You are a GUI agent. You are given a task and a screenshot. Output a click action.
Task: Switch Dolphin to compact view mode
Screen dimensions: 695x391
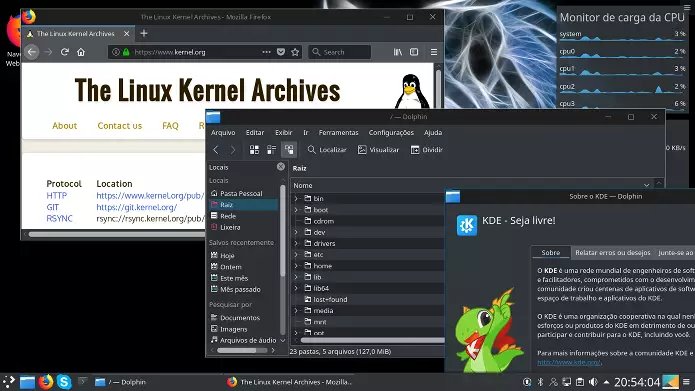pos(271,150)
